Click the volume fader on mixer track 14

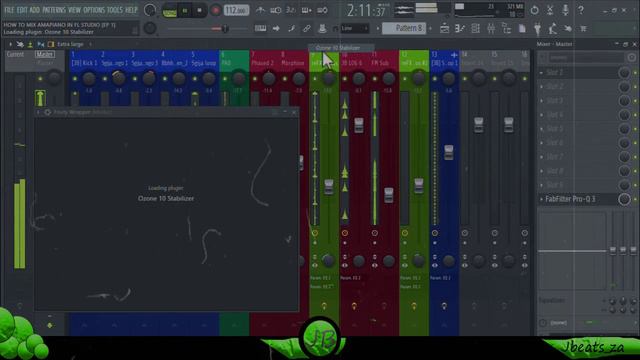point(479,125)
